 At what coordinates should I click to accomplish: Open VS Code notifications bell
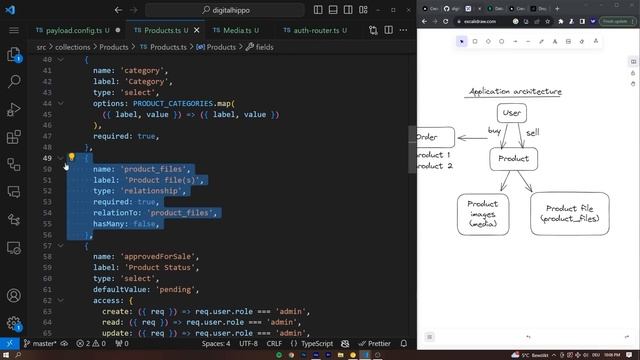point(404,344)
